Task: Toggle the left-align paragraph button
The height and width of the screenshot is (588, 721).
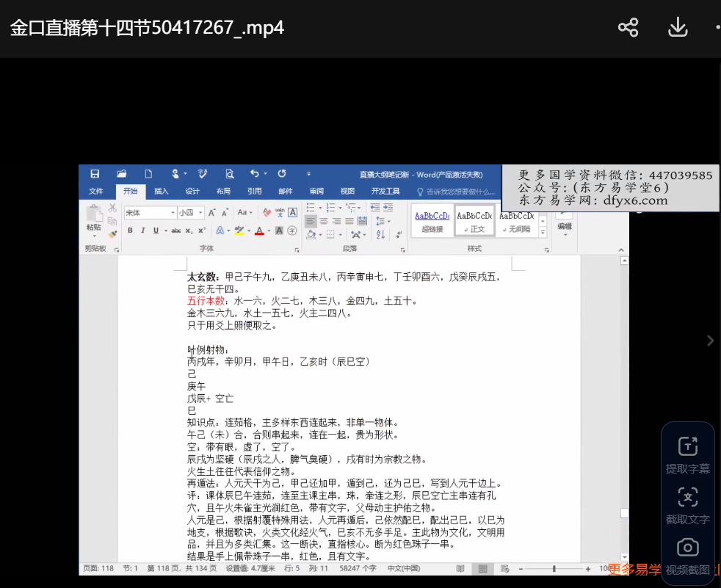Action: click(x=311, y=221)
